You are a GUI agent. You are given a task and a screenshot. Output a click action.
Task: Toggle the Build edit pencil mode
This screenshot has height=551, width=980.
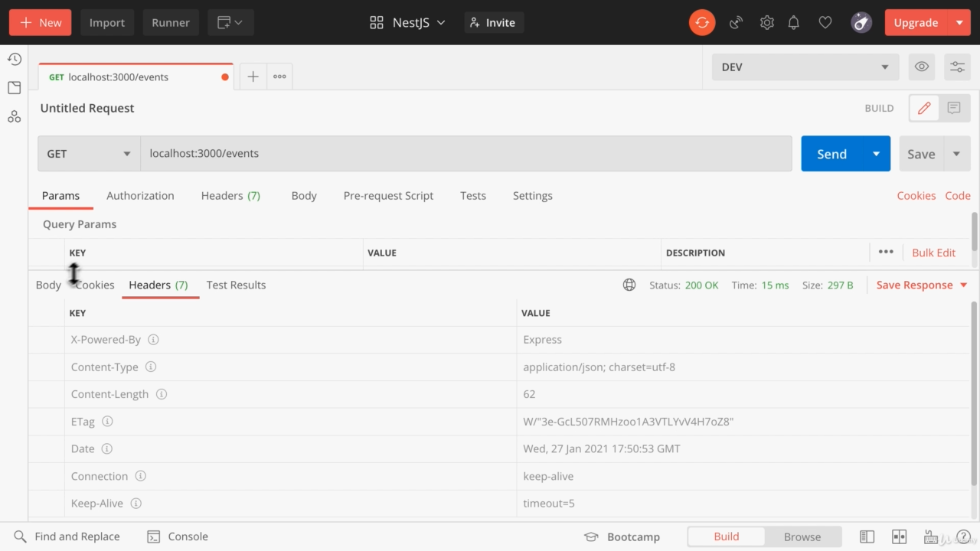tap(924, 108)
